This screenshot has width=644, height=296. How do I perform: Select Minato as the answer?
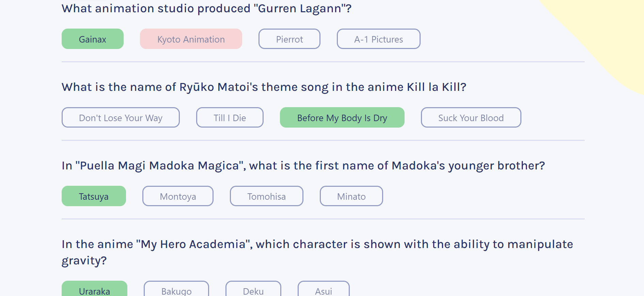[351, 196]
